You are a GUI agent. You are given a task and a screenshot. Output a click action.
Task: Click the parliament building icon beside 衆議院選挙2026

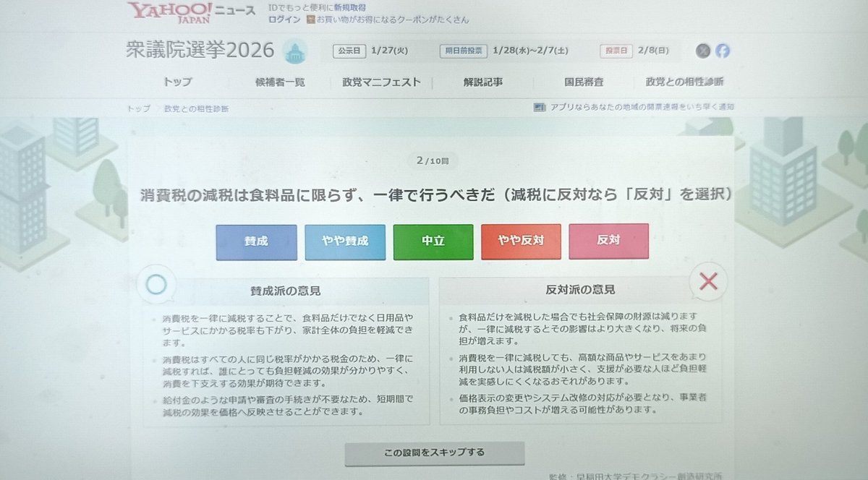[x=296, y=51]
